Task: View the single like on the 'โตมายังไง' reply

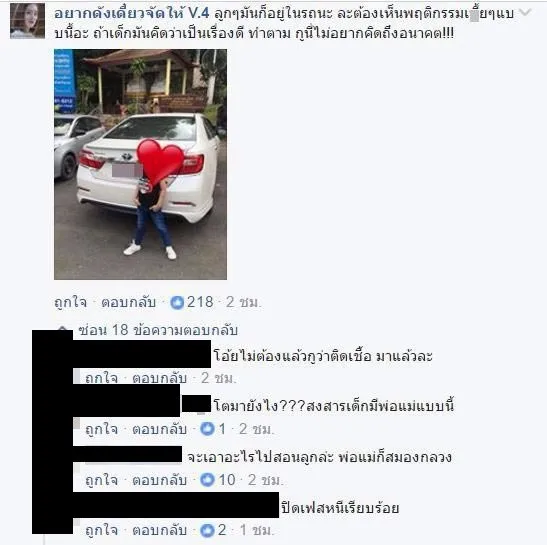Action: 213,429
